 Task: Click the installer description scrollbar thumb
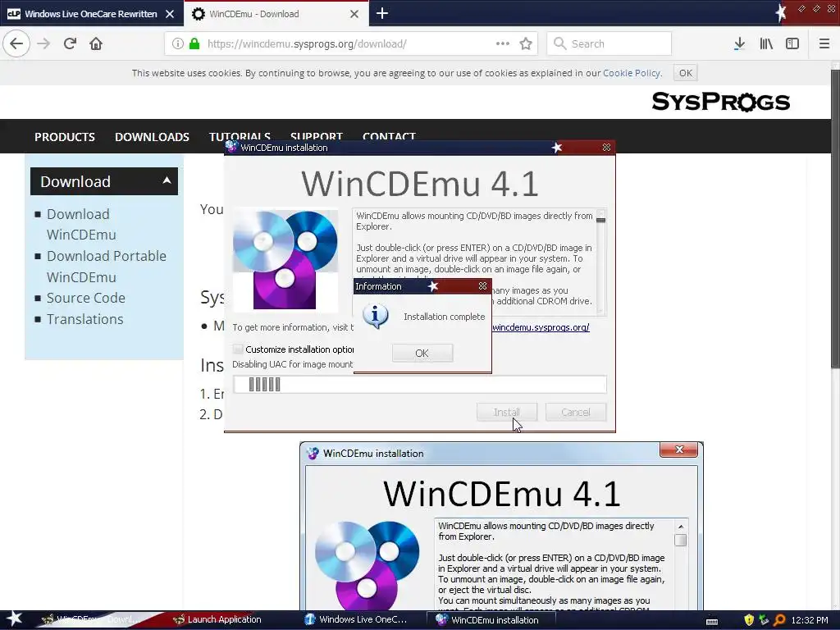click(601, 220)
